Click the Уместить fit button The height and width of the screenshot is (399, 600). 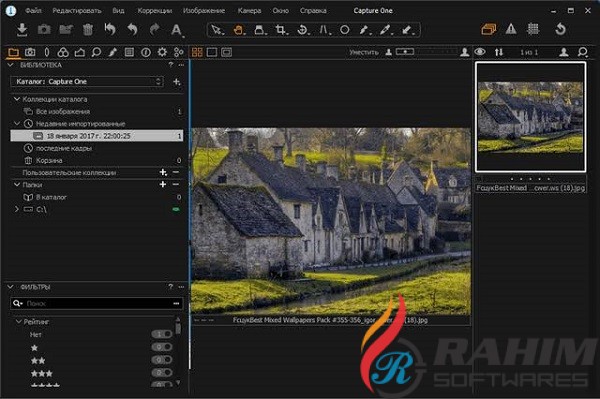364,52
